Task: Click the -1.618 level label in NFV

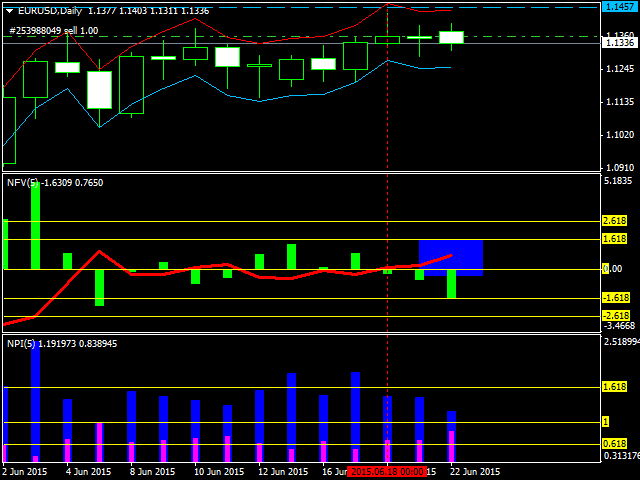Action: click(x=616, y=298)
